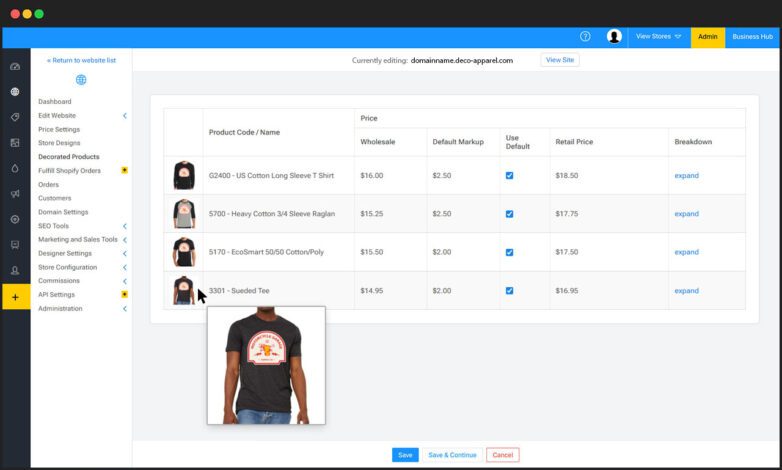Screen dimensions: 782x470
Task: Expand breakdown for 5170 EcoSmart row
Action: (x=686, y=252)
